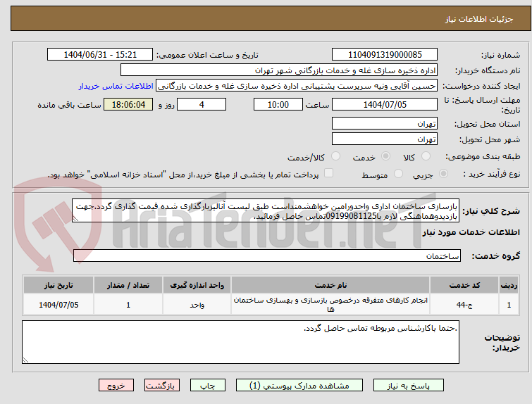Click the deadline date field 1404/07/05

385,104
